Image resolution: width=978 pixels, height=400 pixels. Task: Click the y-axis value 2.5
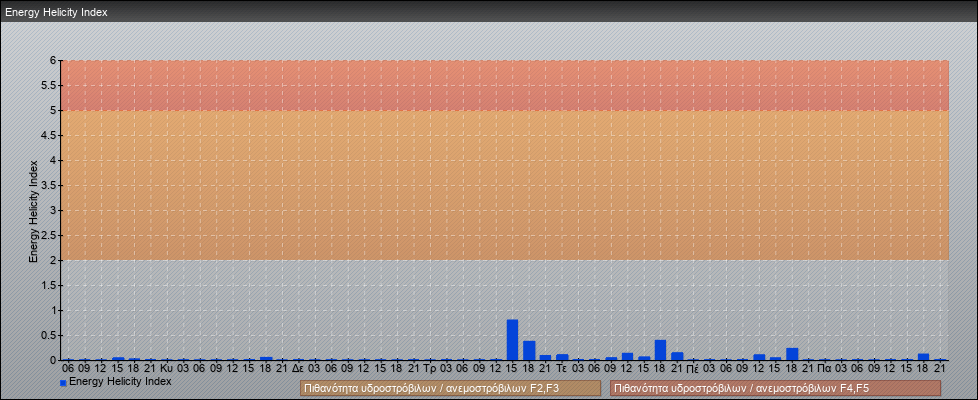49,235
